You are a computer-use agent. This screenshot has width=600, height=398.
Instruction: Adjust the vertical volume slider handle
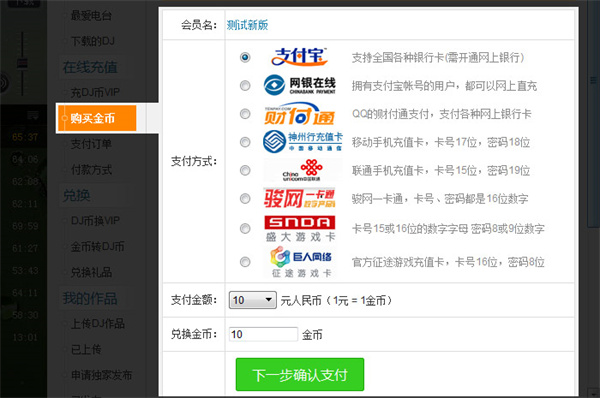(22, 63)
